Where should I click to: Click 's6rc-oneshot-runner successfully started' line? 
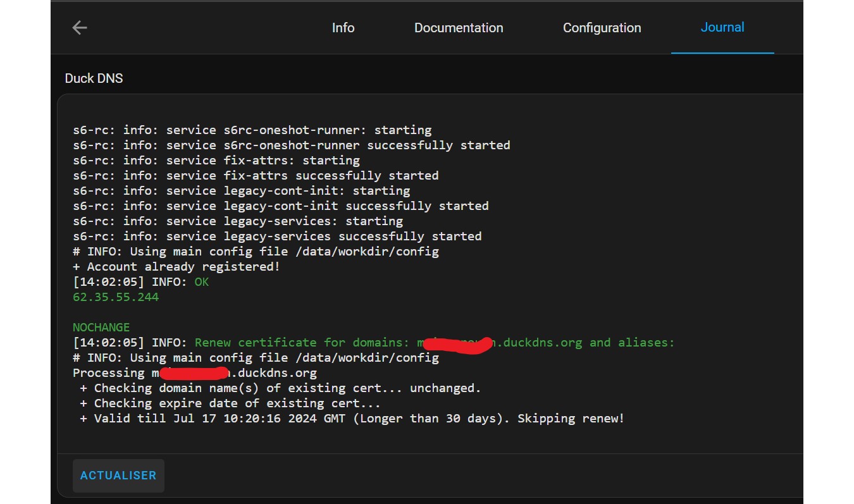coord(292,145)
